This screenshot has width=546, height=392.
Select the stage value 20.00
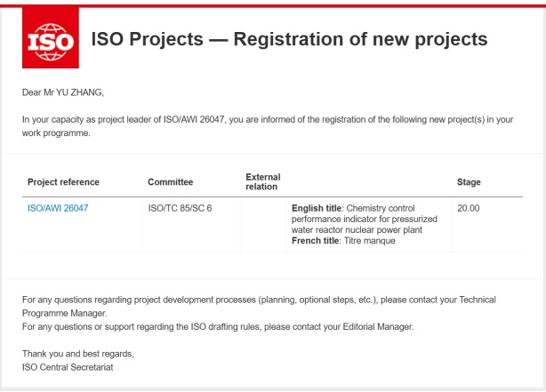[468, 208]
